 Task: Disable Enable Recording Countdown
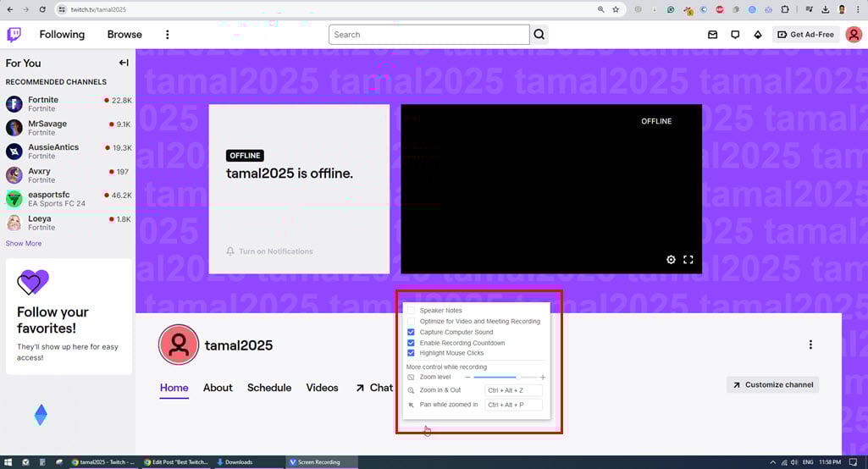point(411,343)
